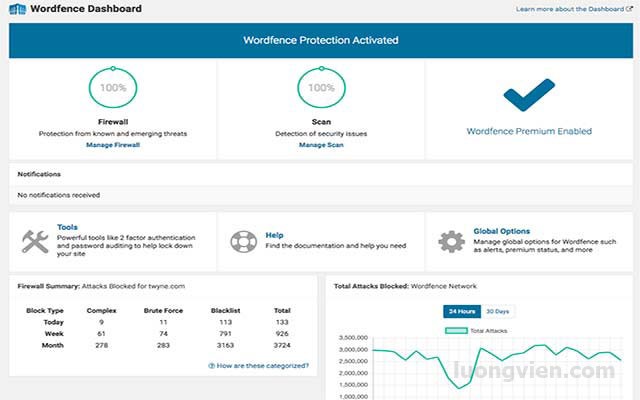Click Week Brute Force value 74
This screenshot has height=400, width=640.
pos(163,333)
